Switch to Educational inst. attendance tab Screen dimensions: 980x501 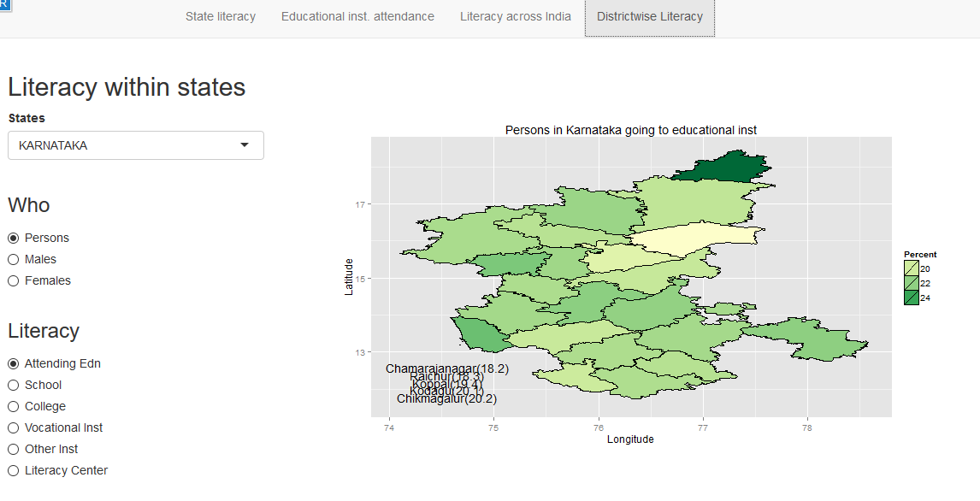(x=357, y=16)
